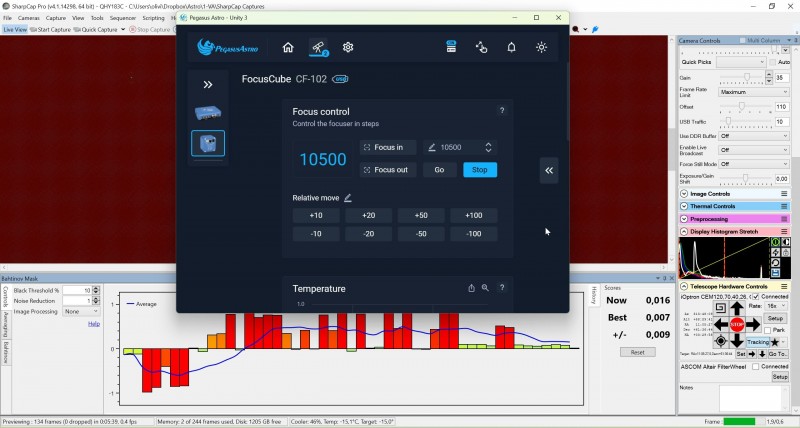Open the mount Rate 16x dropdown

pyautogui.click(x=776, y=306)
